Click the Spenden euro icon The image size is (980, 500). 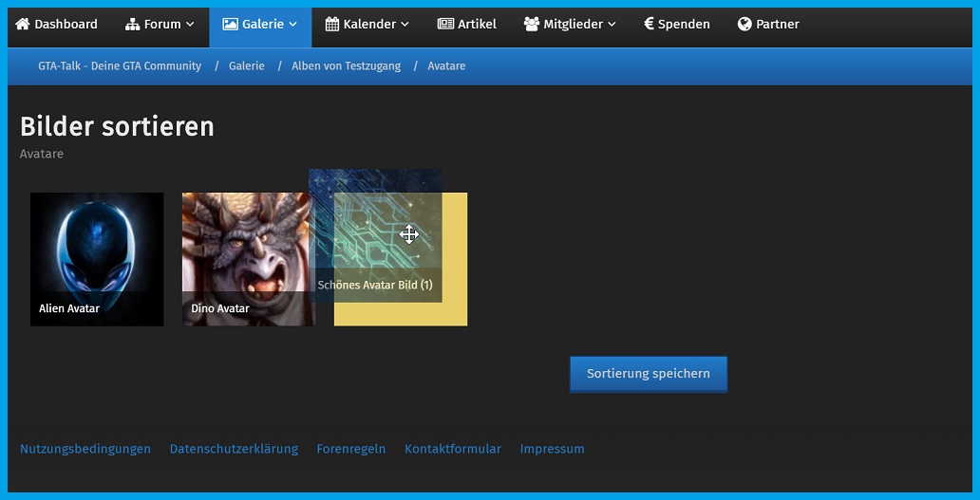click(649, 24)
